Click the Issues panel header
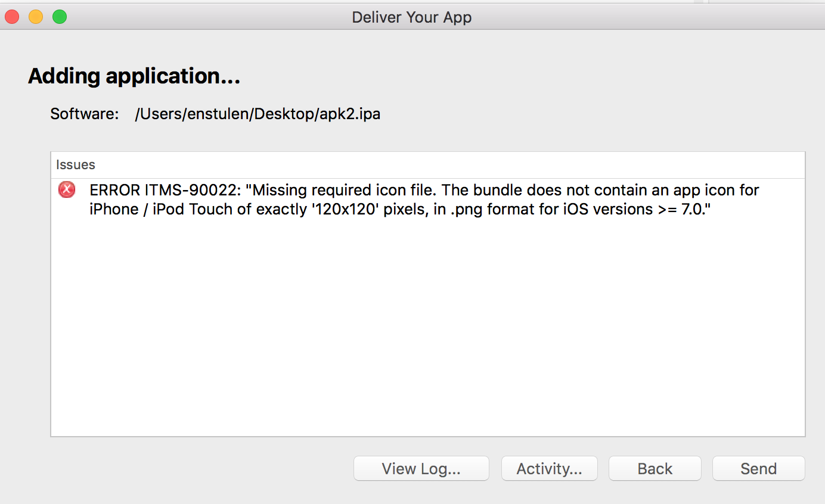Image resolution: width=825 pixels, height=504 pixels. coord(75,164)
